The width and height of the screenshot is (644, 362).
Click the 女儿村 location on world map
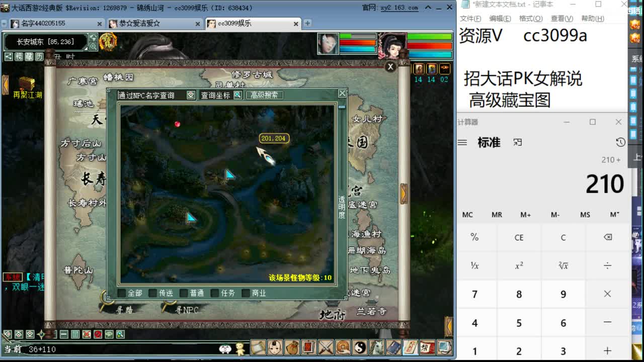pyautogui.click(x=368, y=119)
